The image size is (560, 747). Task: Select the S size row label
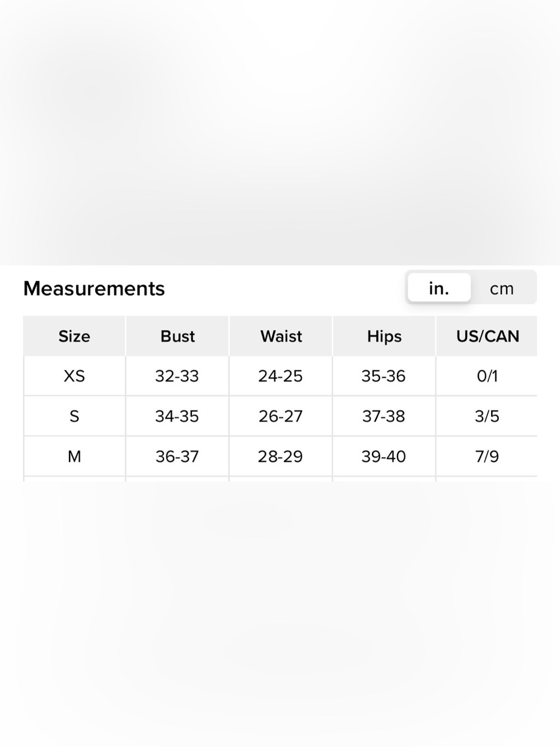click(74, 416)
